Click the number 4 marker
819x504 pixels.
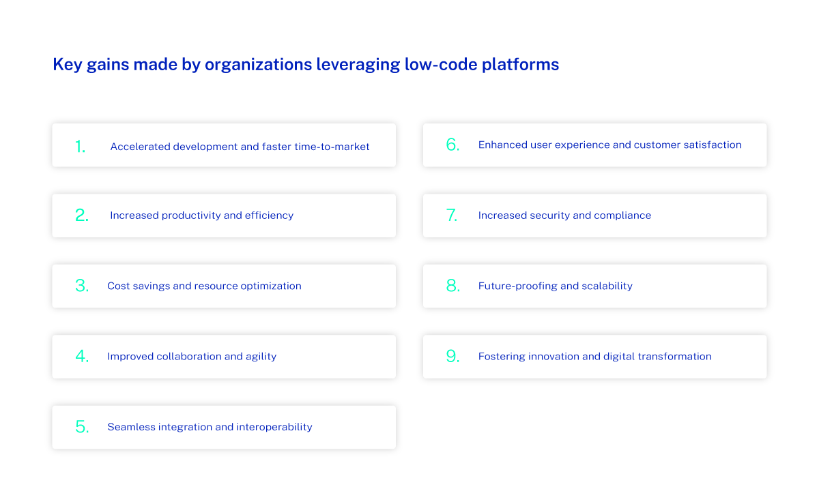(81, 356)
